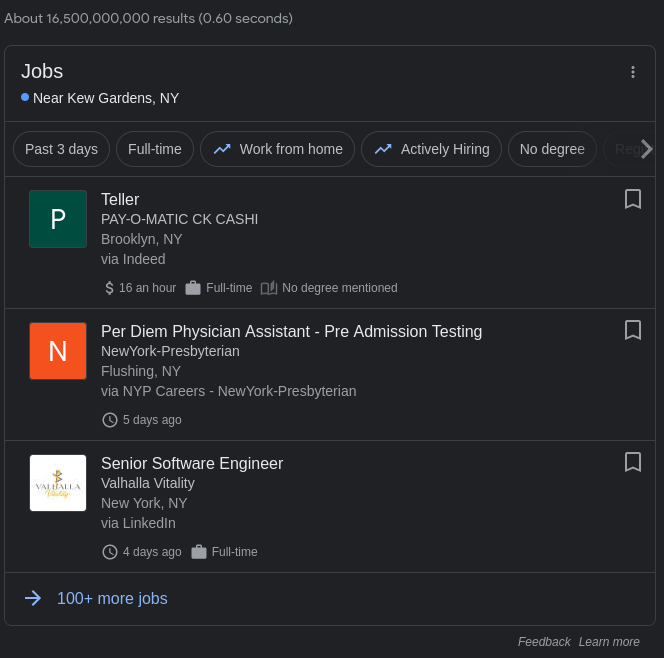Click the blue location dot near Kew Gardens
Screen dimensions: 664x658
25,97
